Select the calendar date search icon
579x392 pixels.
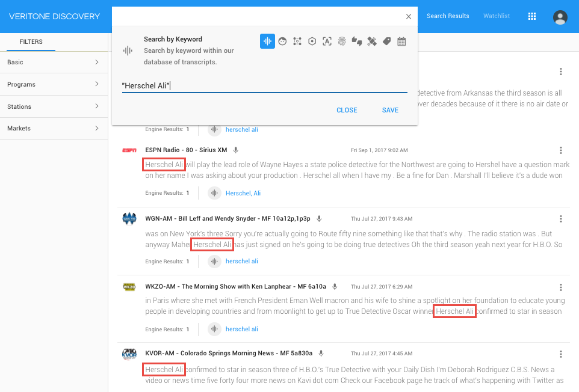pos(401,41)
